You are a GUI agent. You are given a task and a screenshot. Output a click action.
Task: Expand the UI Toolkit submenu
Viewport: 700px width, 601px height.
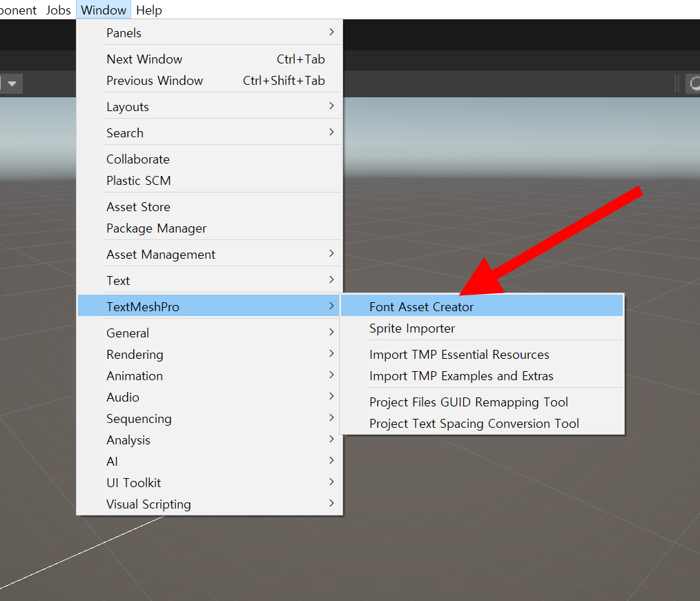point(210,483)
